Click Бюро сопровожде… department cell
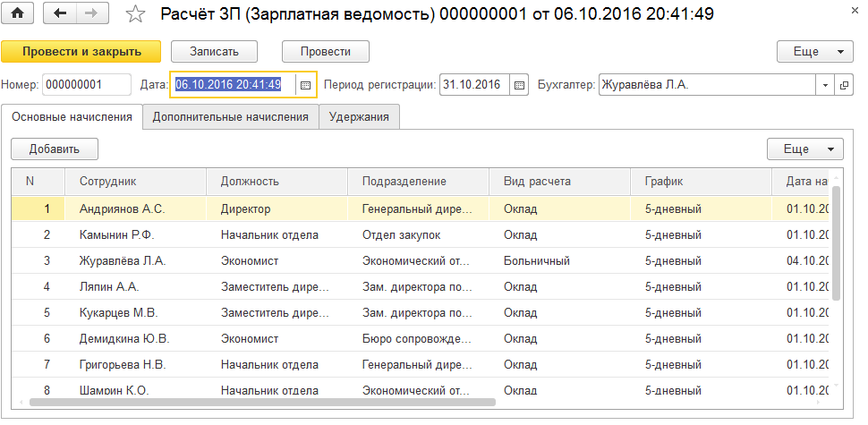 coord(417,339)
